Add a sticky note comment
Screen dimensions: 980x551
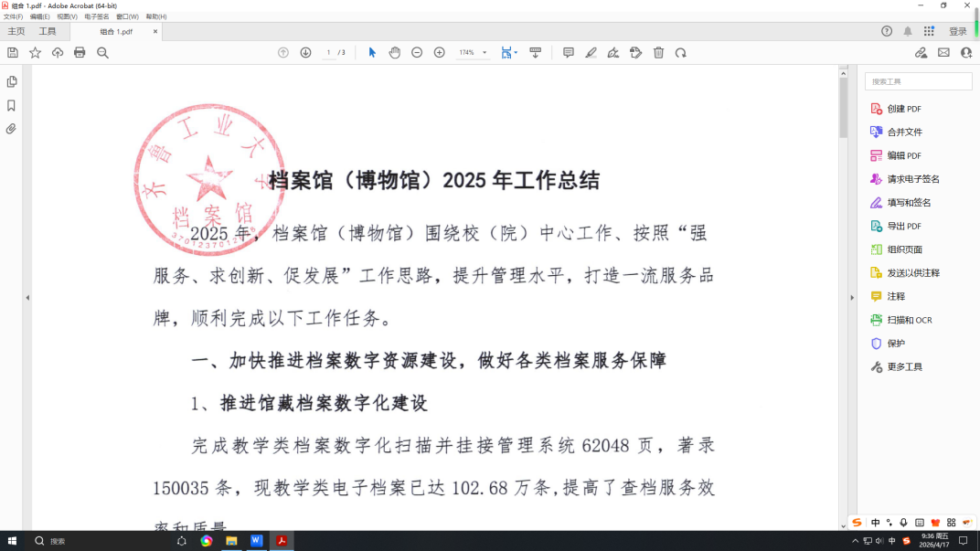click(569, 53)
